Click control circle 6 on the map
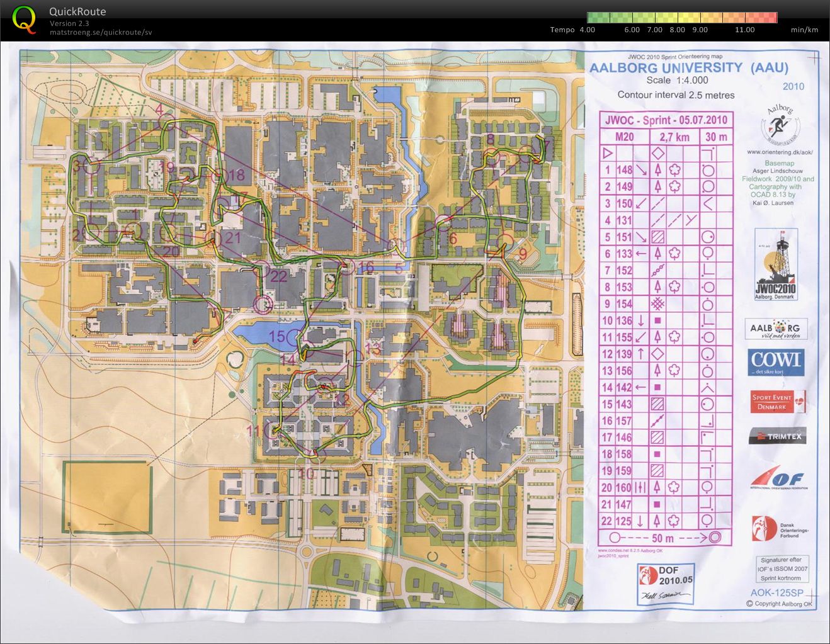830x644 pixels. point(443,222)
